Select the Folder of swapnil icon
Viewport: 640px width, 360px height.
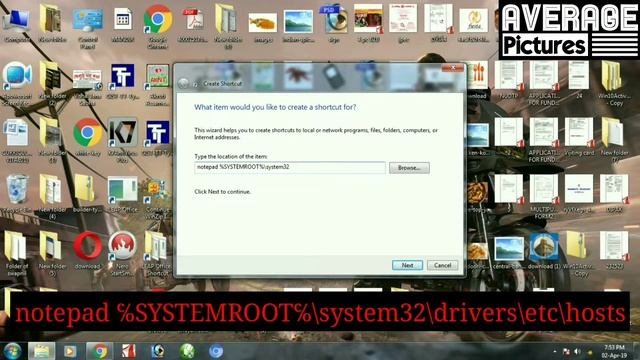click(x=17, y=254)
